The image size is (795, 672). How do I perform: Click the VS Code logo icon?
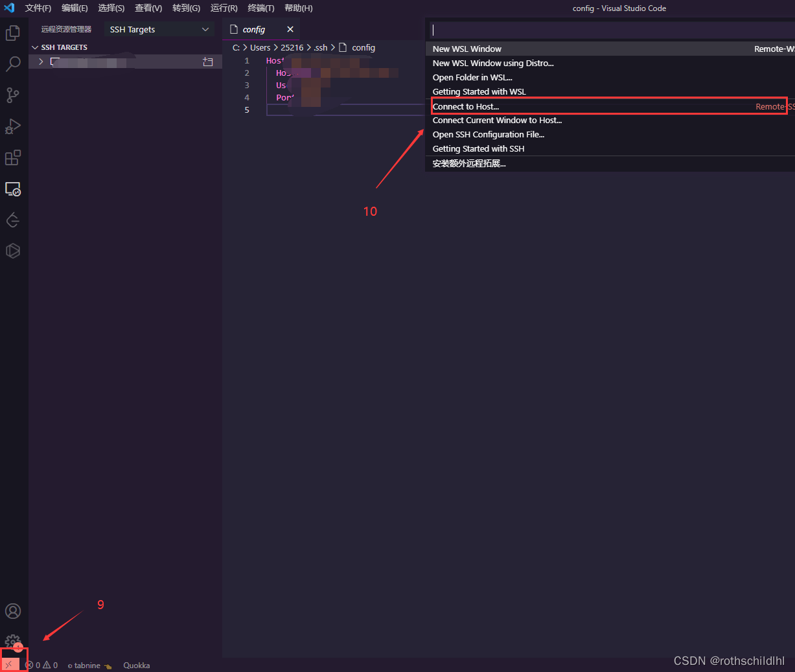(x=9, y=8)
